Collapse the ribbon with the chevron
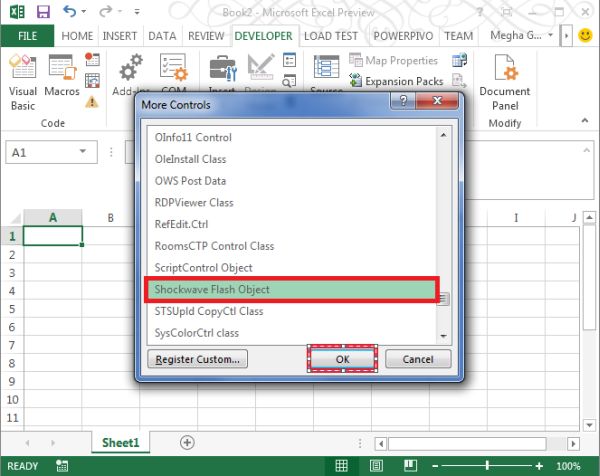This screenshot has height=476, width=600. (585, 121)
